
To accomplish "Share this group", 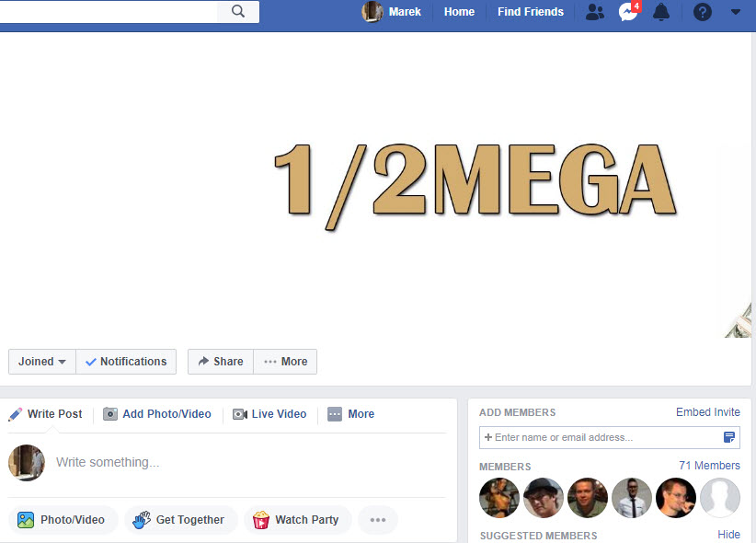I will (x=221, y=362).
